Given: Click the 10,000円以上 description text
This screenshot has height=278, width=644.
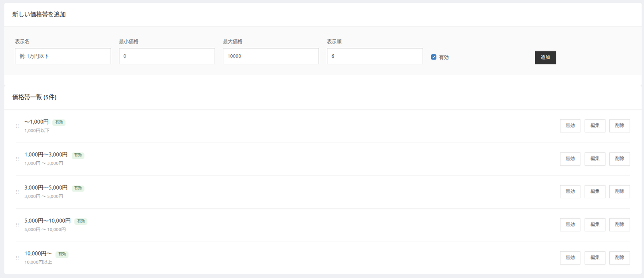Looking at the screenshot, I should [x=38, y=262].
